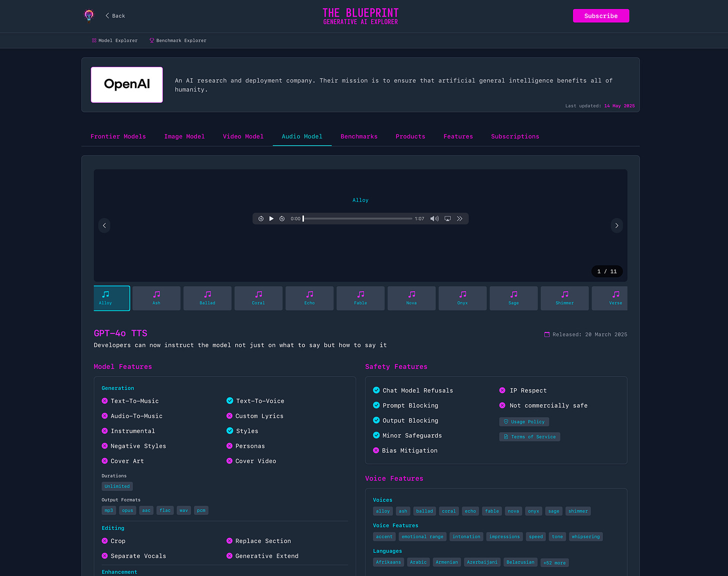Open the Products tab
Image resolution: width=728 pixels, height=576 pixels.
[x=410, y=136]
